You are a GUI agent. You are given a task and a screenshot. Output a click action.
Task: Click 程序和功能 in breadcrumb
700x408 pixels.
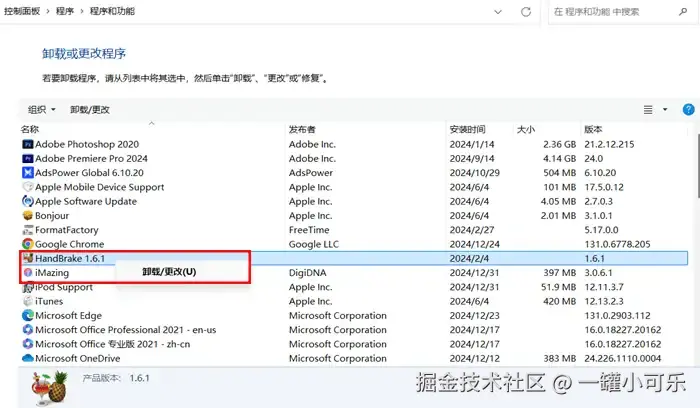pyautogui.click(x=112, y=11)
